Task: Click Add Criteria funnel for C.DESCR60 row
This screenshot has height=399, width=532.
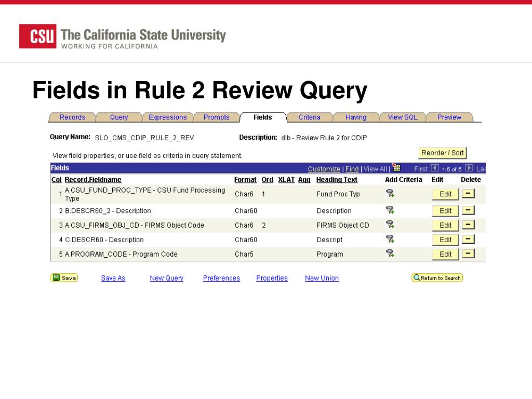Action: 390,240
